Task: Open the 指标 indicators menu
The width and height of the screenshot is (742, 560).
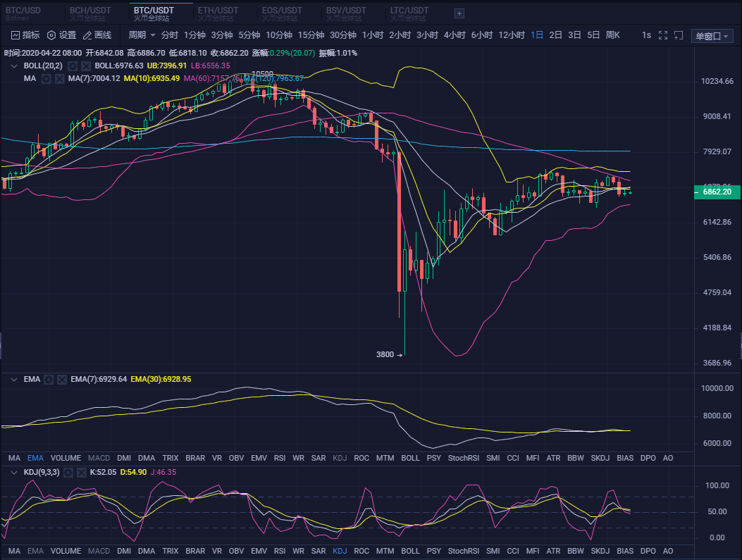Action: point(25,35)
